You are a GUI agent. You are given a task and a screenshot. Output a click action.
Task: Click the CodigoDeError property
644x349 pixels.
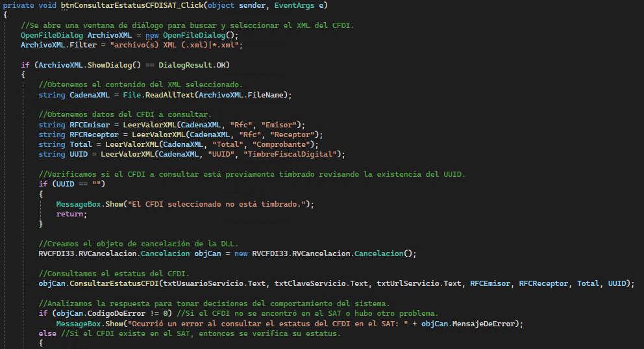coord(116,314)
